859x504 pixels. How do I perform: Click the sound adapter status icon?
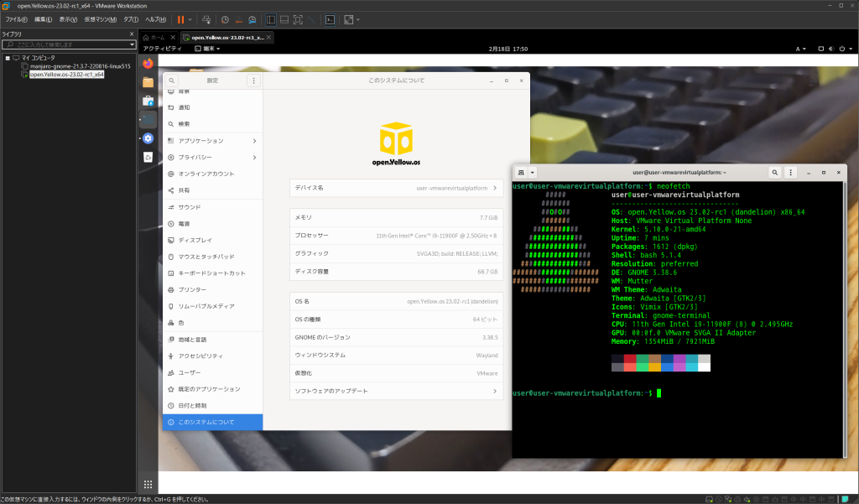pos(747,498)
